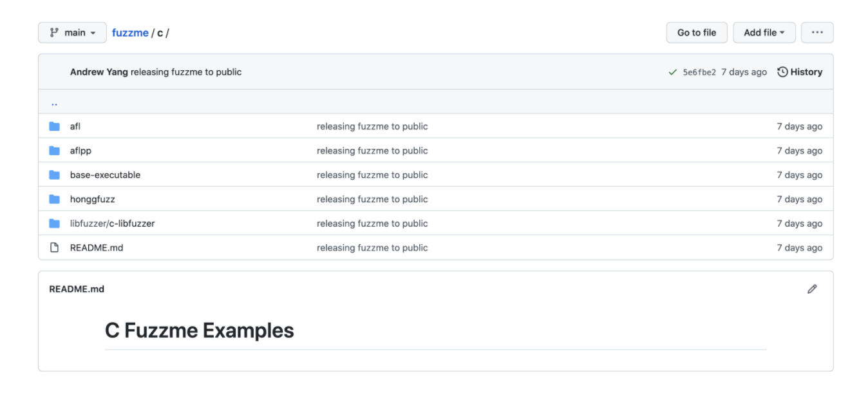Click the commit message in the libfuzzer row
Image resolution: width=868 pixels, height=393 pixels.
coord(372,224)
